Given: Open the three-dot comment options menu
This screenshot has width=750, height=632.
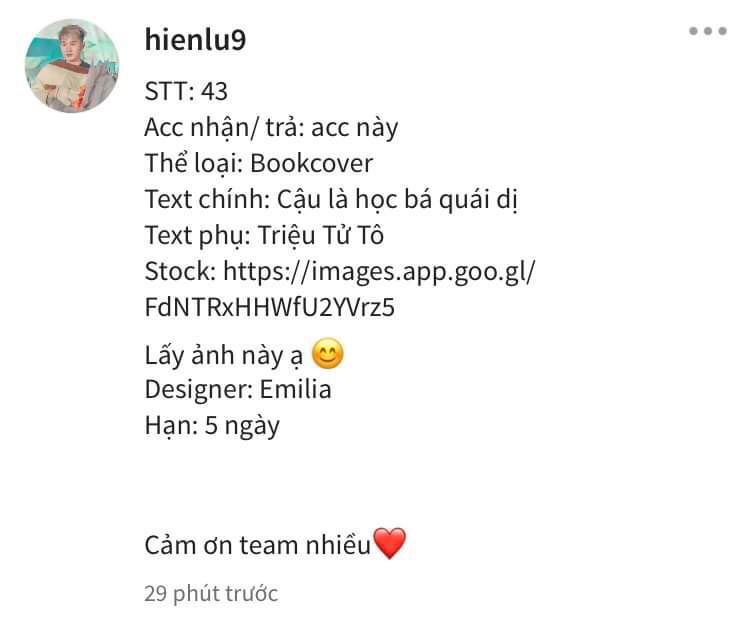Looking at the screenshot, I should point(707,31).
